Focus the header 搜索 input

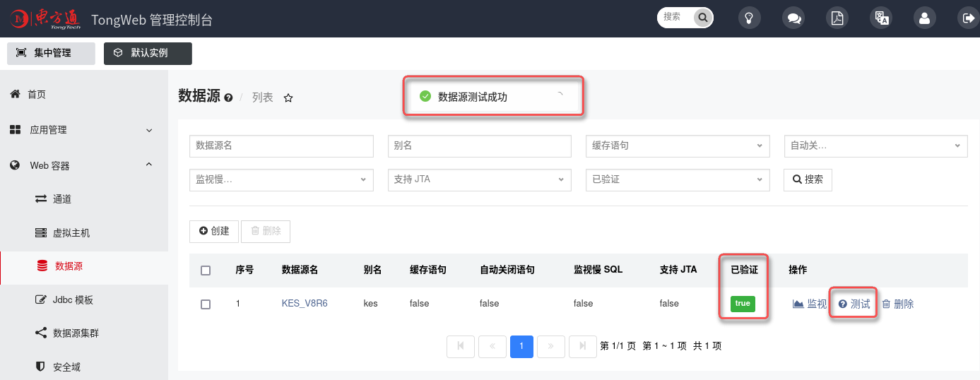tap(675, 18)
